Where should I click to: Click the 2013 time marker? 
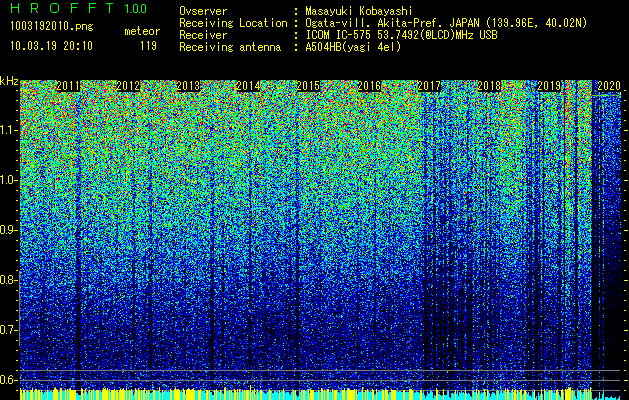coord(188,86)
